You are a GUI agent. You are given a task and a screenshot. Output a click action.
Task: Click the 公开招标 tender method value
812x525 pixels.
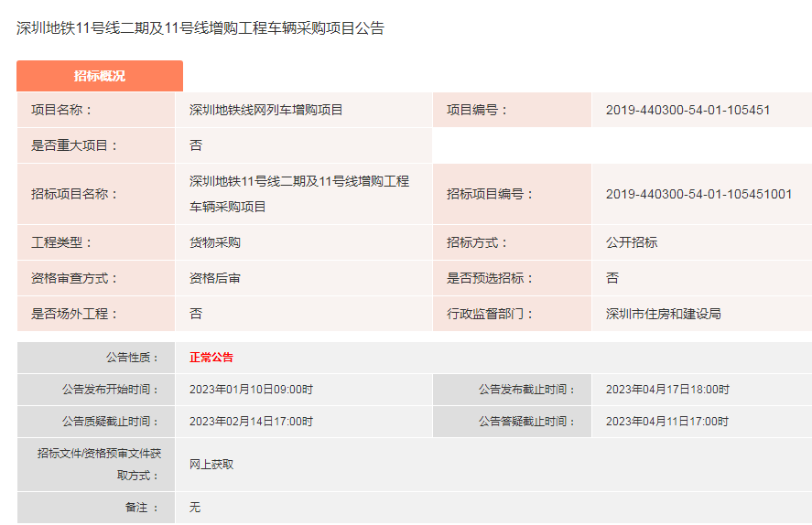pyautogui.click(x=631, y=242)
